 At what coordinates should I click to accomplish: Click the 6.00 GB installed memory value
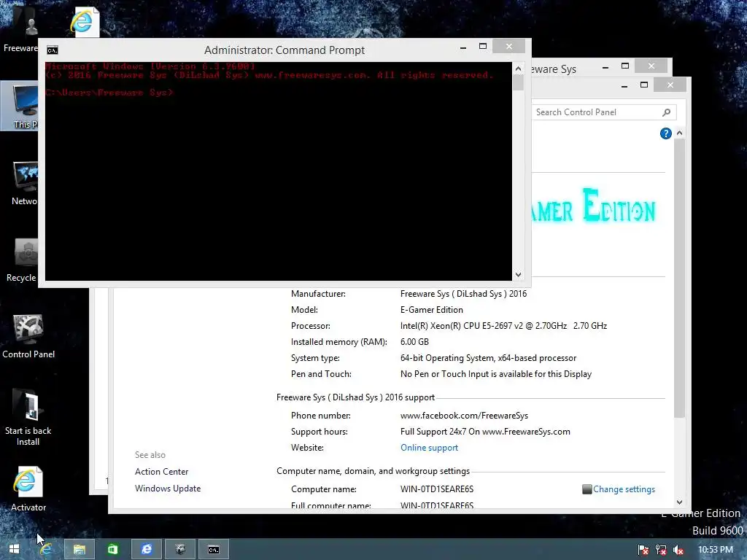coord(414,342)
